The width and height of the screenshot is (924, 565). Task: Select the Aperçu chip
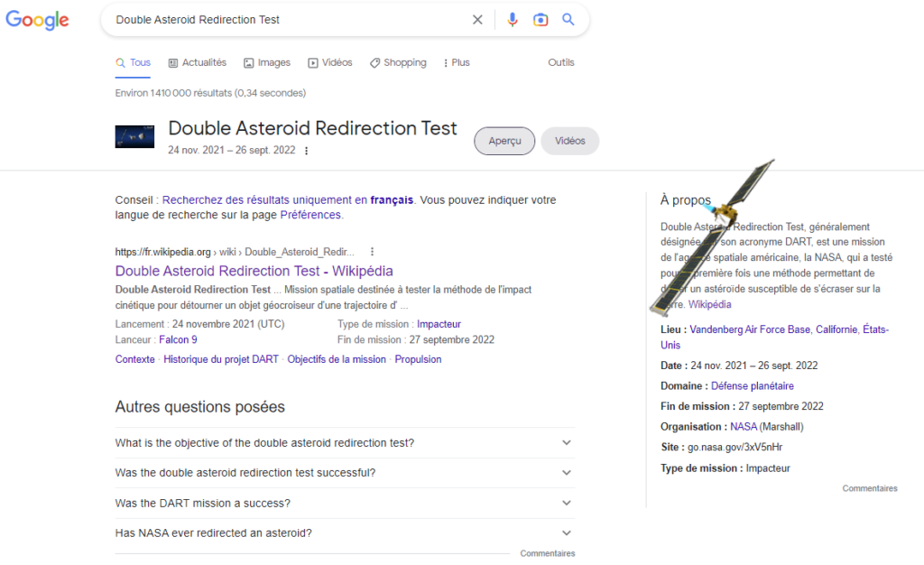tap(504, 141)
